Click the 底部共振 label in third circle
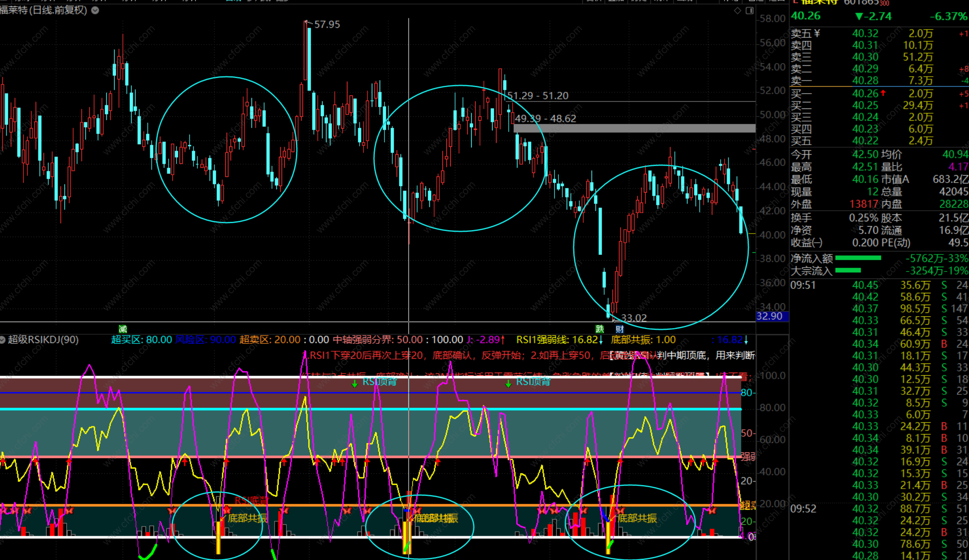 pyautogui.click(x=637, y=518)
